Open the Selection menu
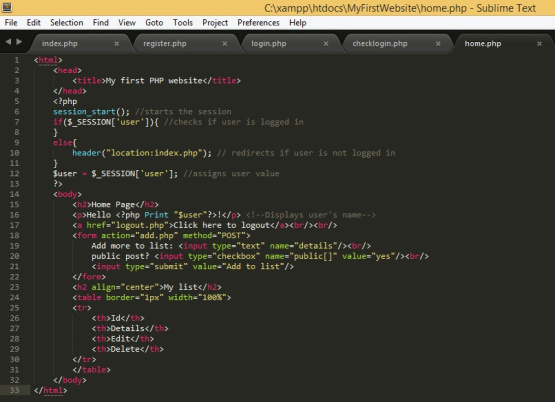555x402 pixels. click(67, 23)
